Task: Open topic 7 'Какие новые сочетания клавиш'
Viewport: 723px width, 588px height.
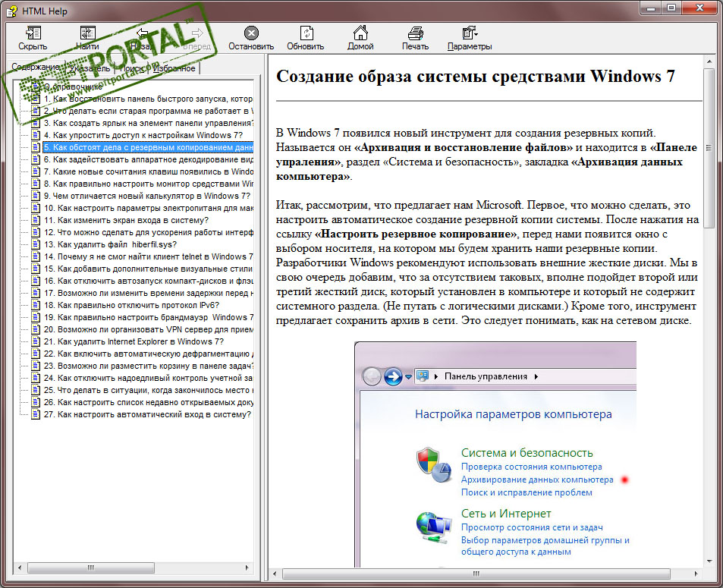Action: click(148, 171)
